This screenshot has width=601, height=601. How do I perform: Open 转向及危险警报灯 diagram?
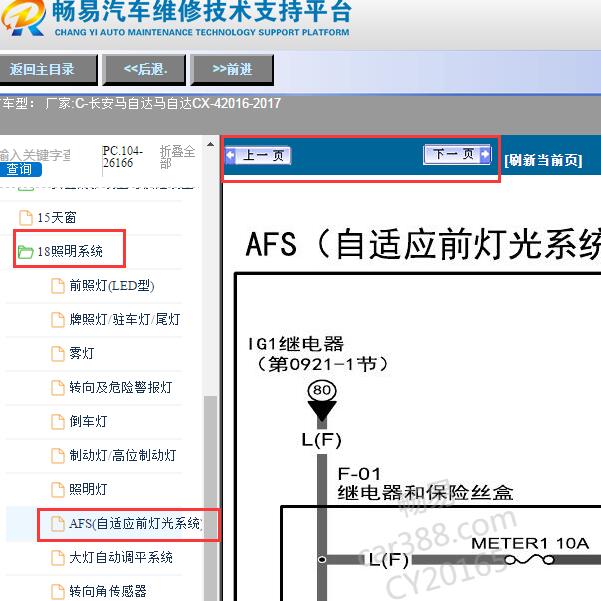click(x=121, y=387)
